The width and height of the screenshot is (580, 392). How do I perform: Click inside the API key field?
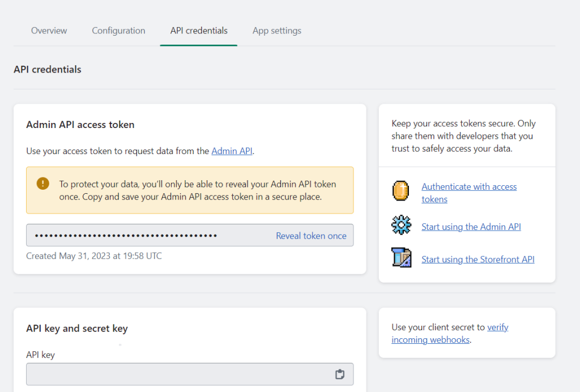click(190, 374)
